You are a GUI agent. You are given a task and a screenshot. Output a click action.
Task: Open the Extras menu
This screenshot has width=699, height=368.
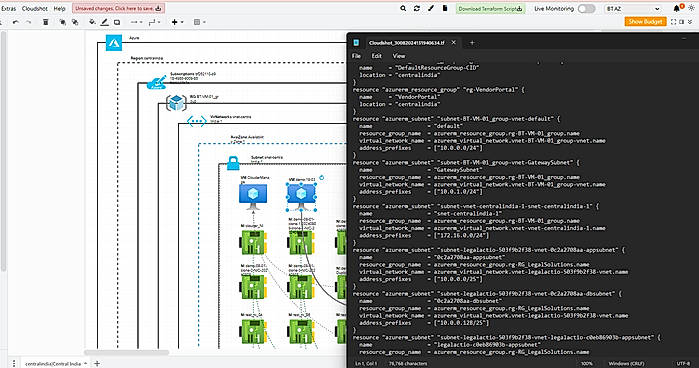point(8,8)
